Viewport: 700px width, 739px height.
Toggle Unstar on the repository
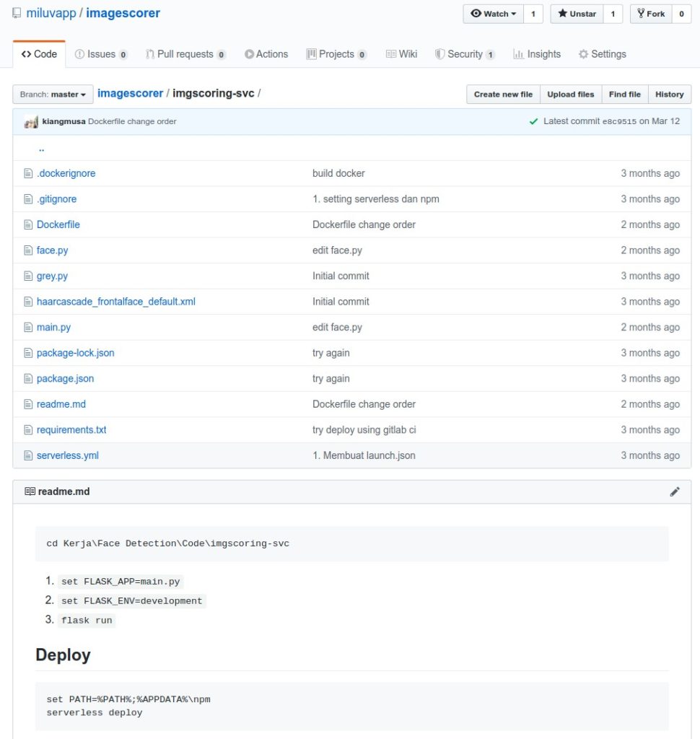(x=576, y=14)
